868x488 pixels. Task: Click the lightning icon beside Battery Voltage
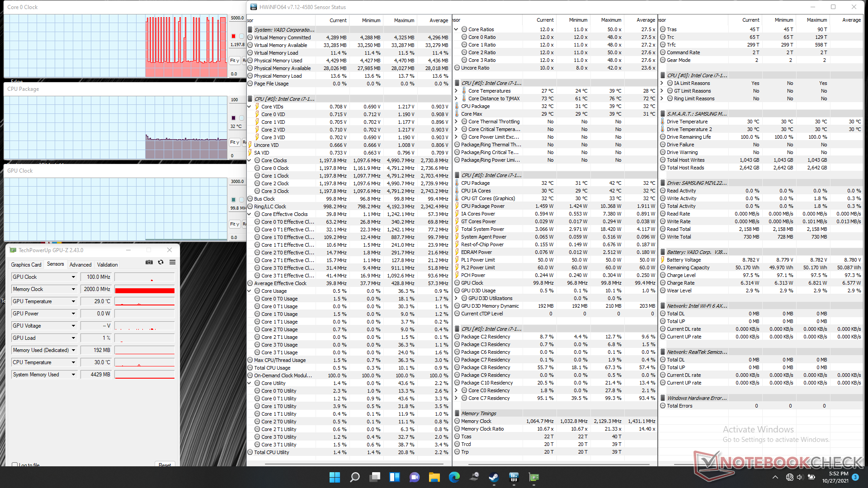pyautogui.click(x=663, y=260)
